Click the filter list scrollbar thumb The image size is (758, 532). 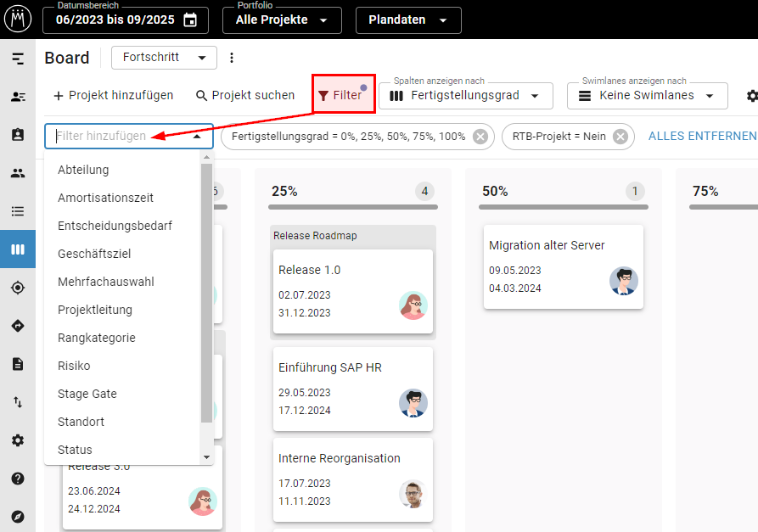206,294
